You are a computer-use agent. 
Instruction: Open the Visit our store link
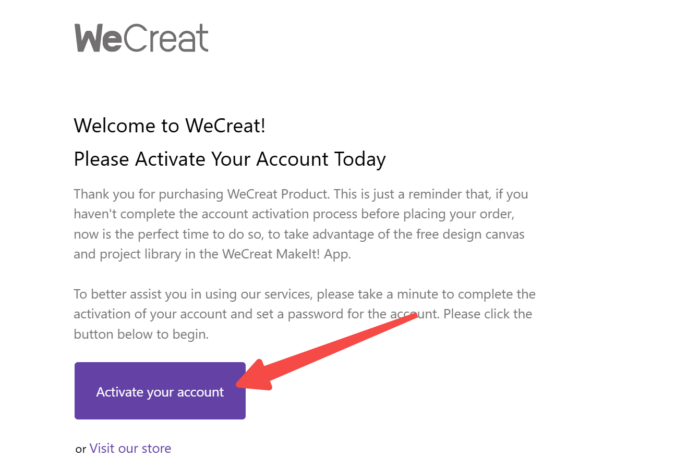(x=130, y=448)
